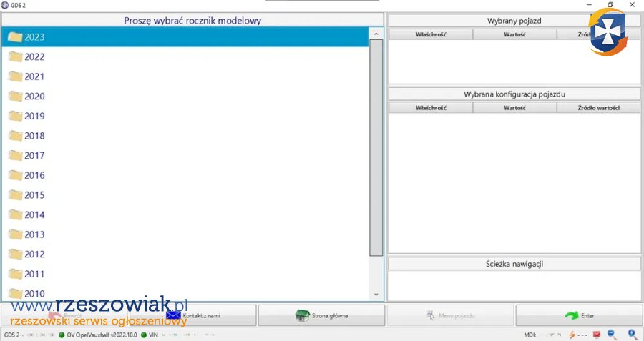Click the OpelVauxhall green status indicator
644x341 pixels.
62,334
